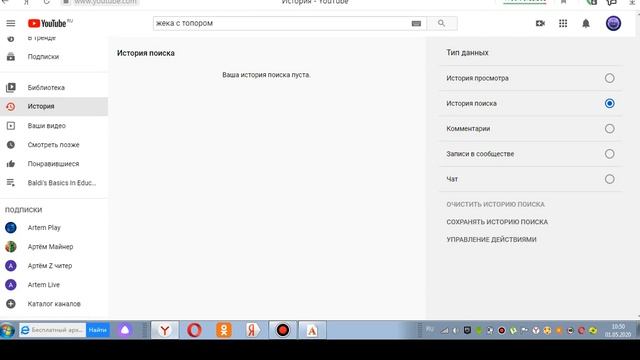Open the Yandex Я taskbar icon
Viewport: 640px width, 360px height.
253,330
